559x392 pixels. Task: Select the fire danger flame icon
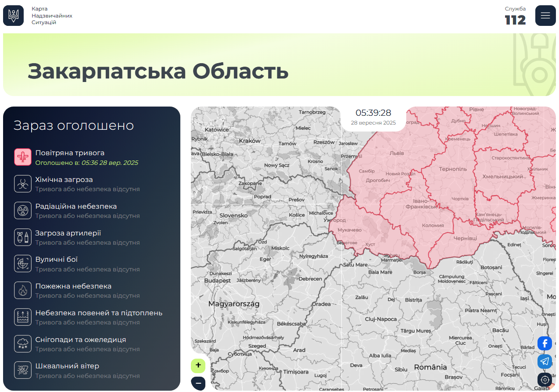(x=23, y=290)
